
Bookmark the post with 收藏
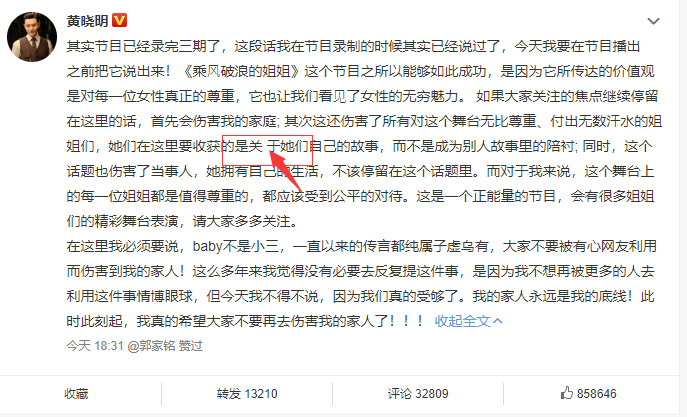tap(76, 394)
